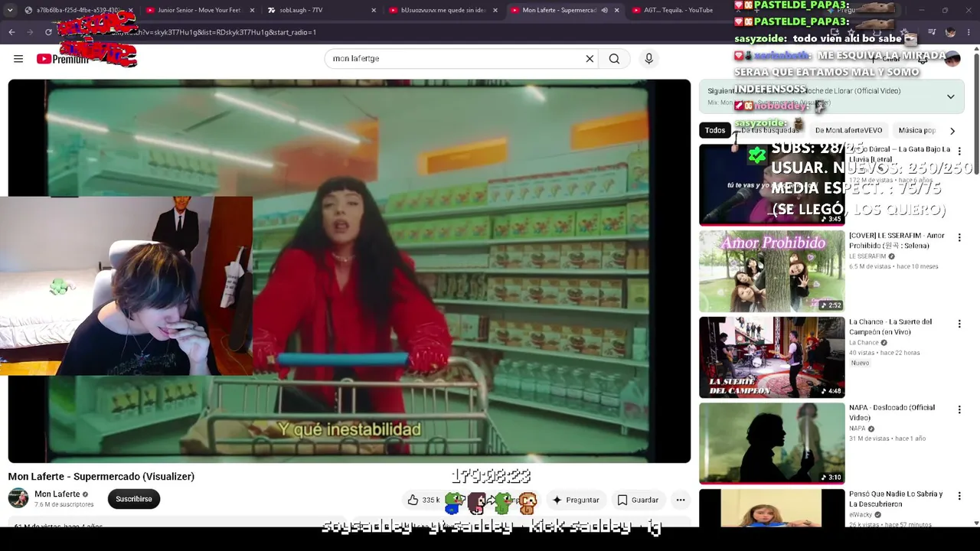Close the sobLaugh 7TV browser tab
Viewport: 980px width, 551px height.
(x=374, y=11)
